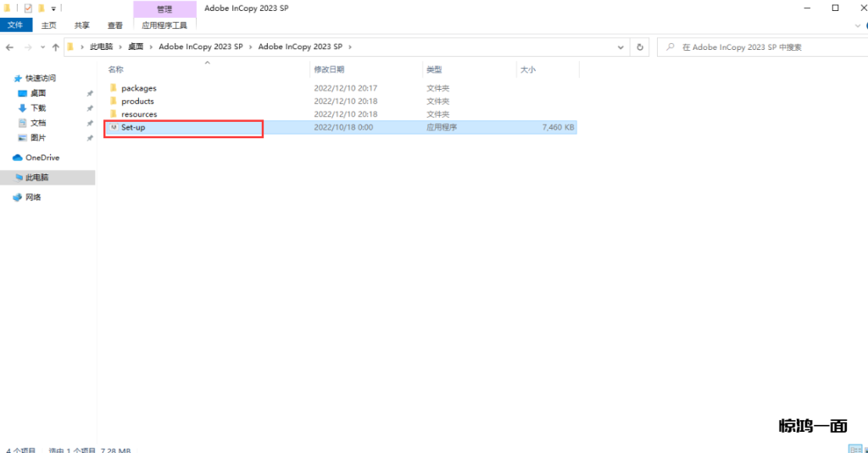868x453 pixels.
Task: Open the 应用程序工具 (Application Tools) tab
Action: 164,25
